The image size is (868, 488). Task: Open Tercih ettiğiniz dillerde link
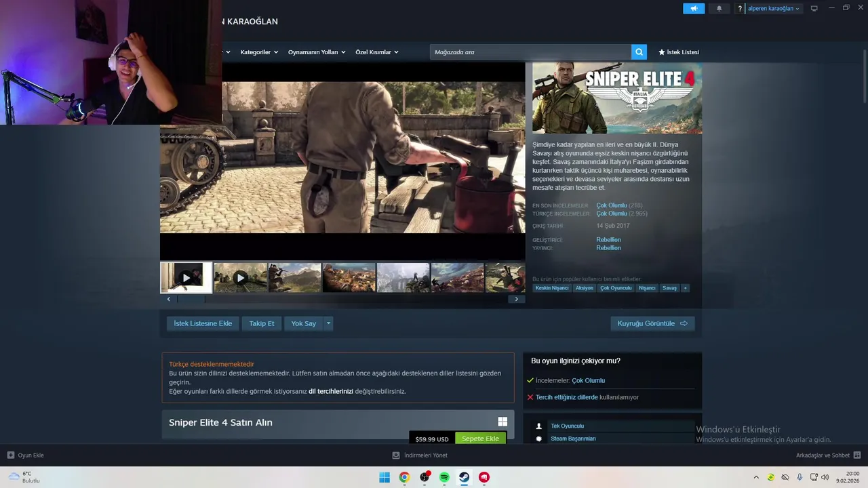pyautogui.click(x=567, y=397)
